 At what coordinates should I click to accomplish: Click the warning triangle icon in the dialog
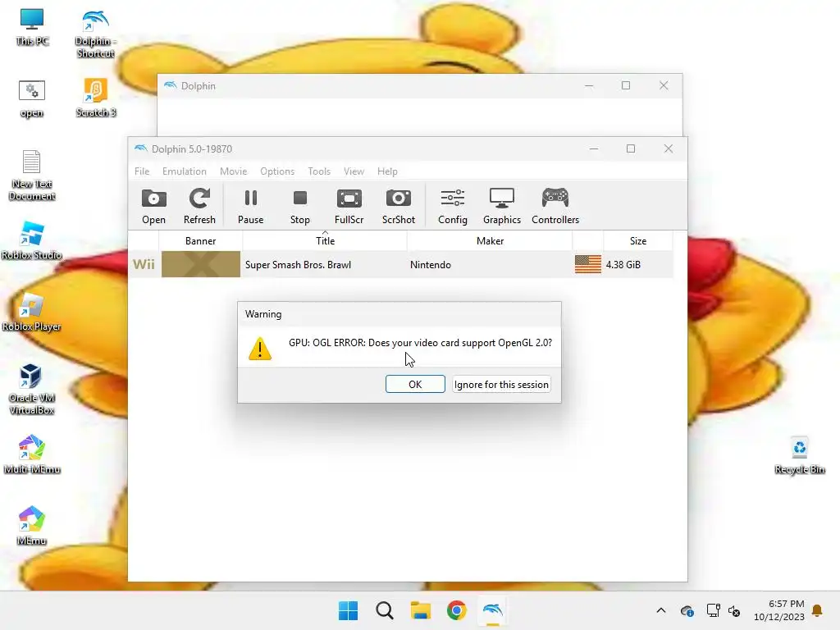point(260,349)
